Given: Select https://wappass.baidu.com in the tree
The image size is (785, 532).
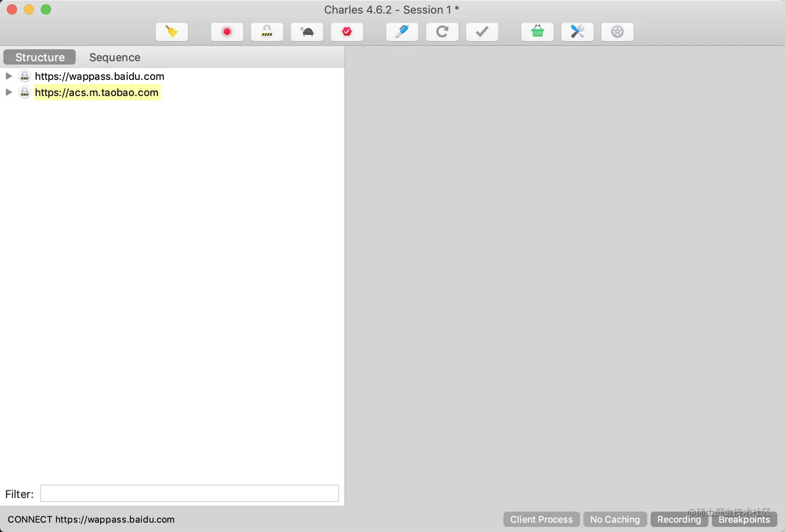Looking at the screenshot, I should coord(100,76).
